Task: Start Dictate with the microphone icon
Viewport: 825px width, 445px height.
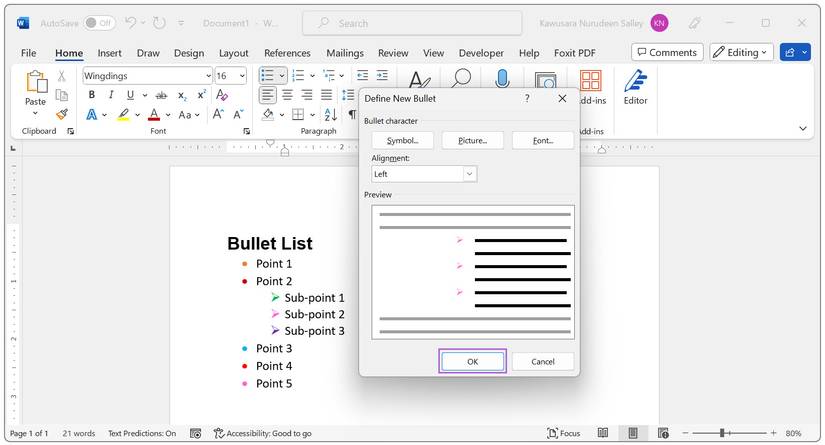Action: tap(502, 79)
